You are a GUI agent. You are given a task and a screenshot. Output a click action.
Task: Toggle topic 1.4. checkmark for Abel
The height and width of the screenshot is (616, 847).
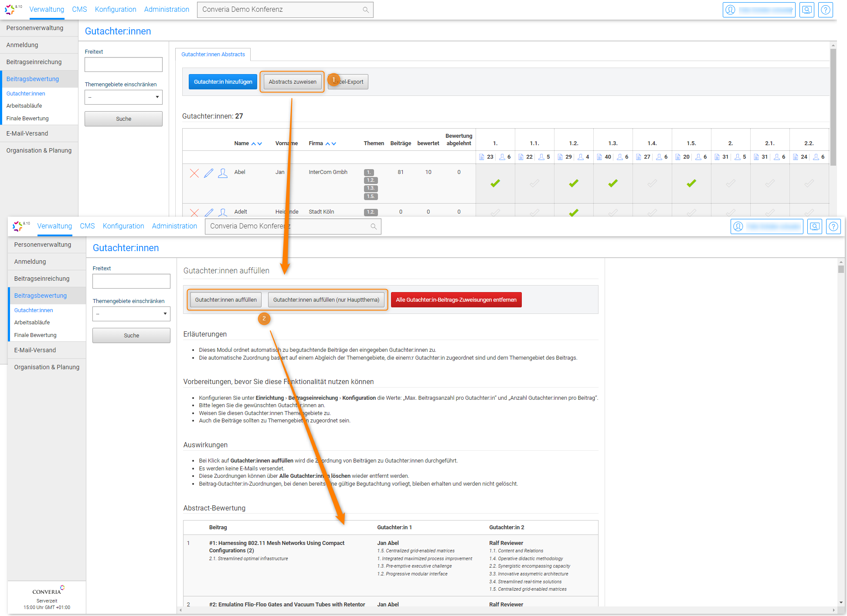tap(652, 184)
